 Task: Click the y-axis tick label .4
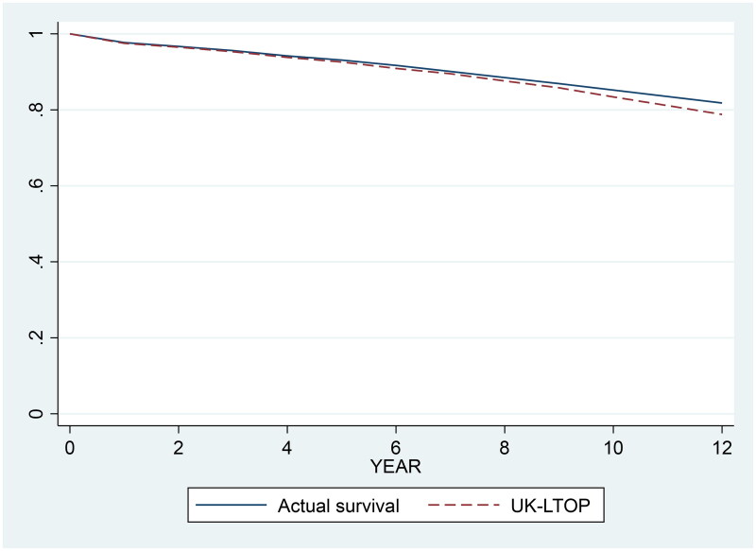click(x=35, y=262)
